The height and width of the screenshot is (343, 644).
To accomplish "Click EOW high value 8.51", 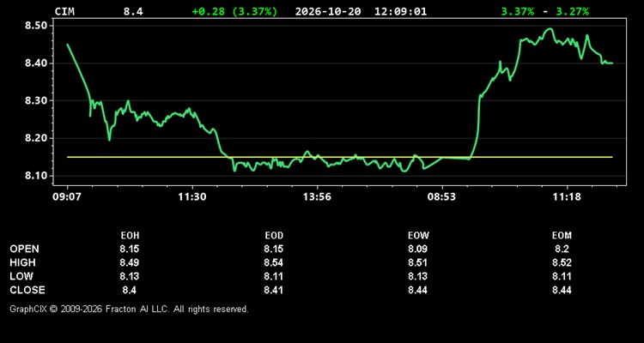I will (417, 262).
